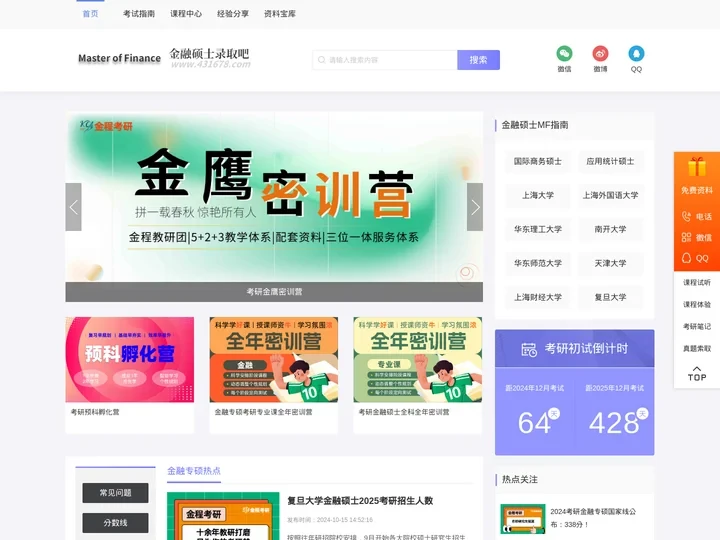This screenshot has width=720, height=540.
Task: Show previous banner slide with left arrow
Action: [x=73, y=207]
